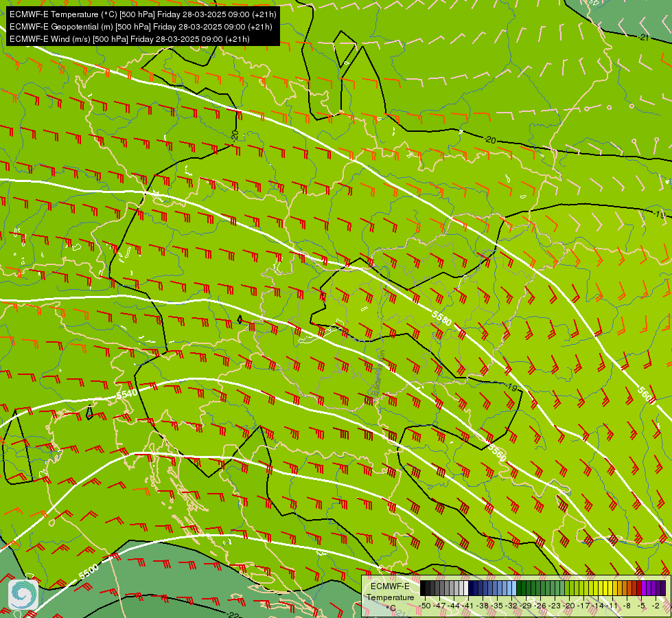This screenshot has width=672, height=618.
Task: Select the ECMWF-E Temperature 500 hPa header line
Action: click(143, 14)
